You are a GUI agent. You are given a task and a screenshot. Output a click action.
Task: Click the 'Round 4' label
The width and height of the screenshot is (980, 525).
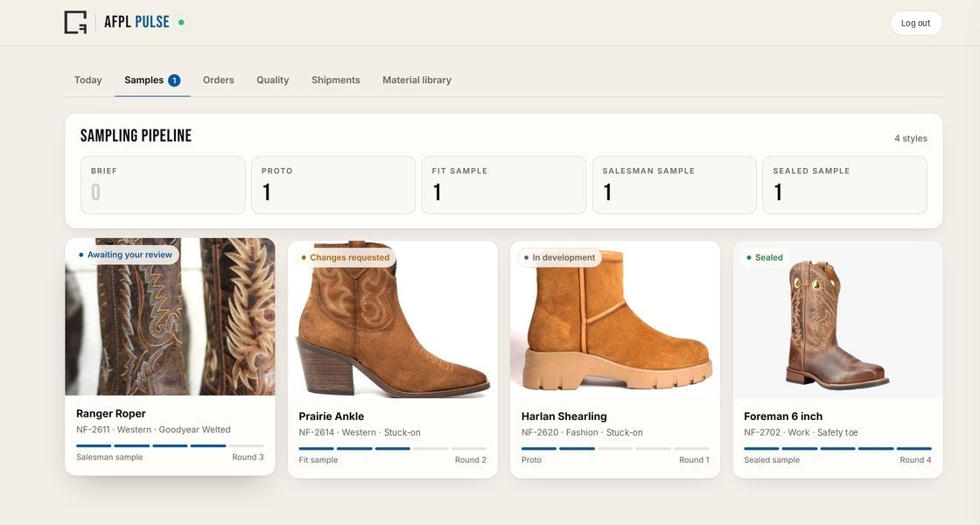(915, 460)
